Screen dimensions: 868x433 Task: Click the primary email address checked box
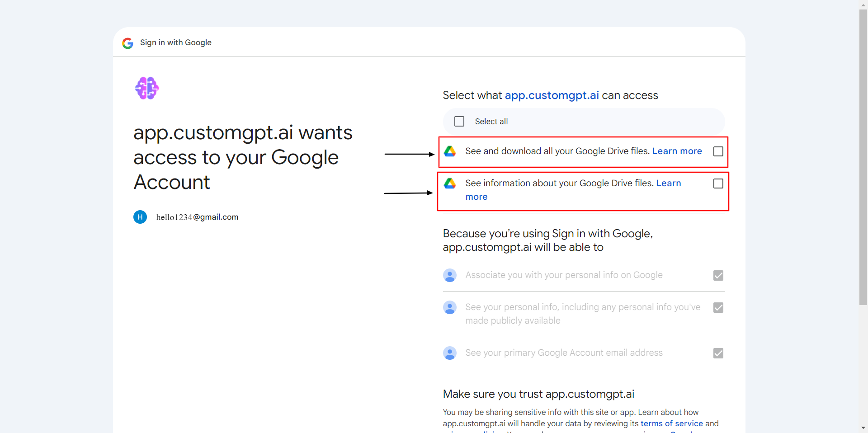point(718,353)
